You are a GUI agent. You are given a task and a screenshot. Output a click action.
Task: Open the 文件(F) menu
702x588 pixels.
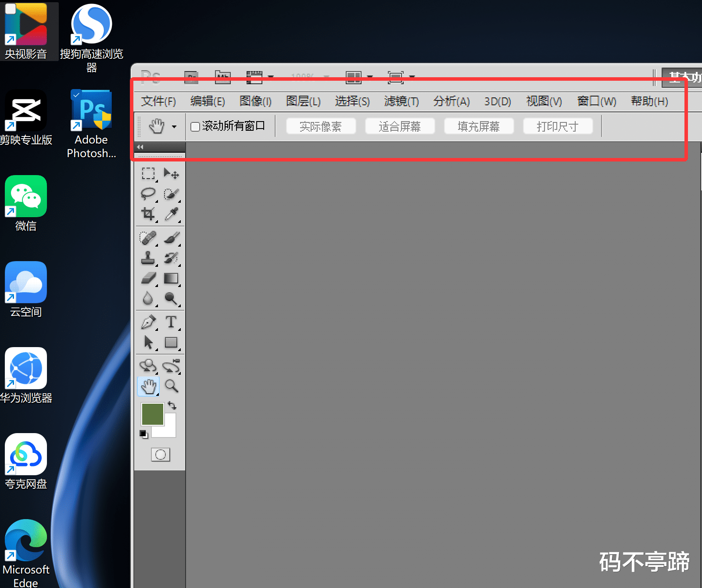[158, 101]
